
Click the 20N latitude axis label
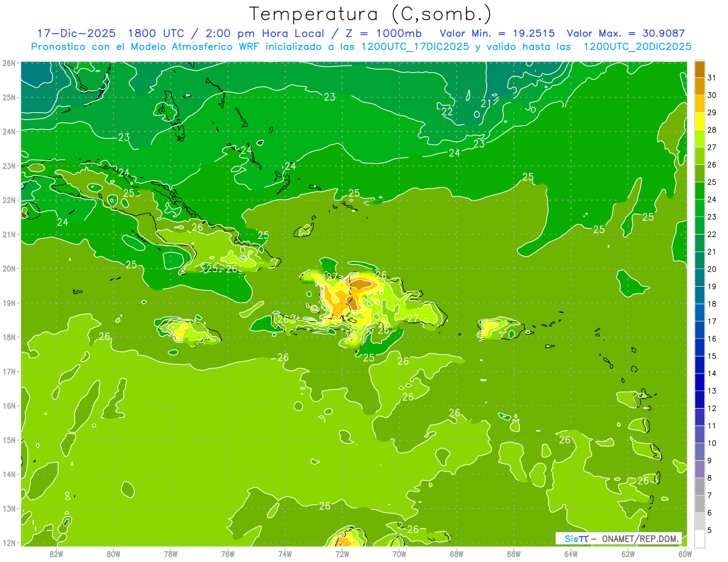click(x=9, y=269)
